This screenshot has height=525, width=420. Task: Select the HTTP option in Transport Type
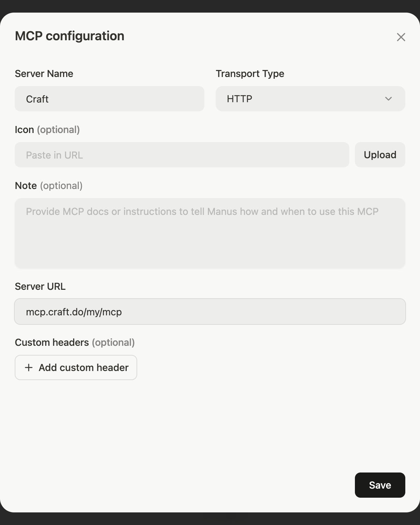(x=310, y=99)
